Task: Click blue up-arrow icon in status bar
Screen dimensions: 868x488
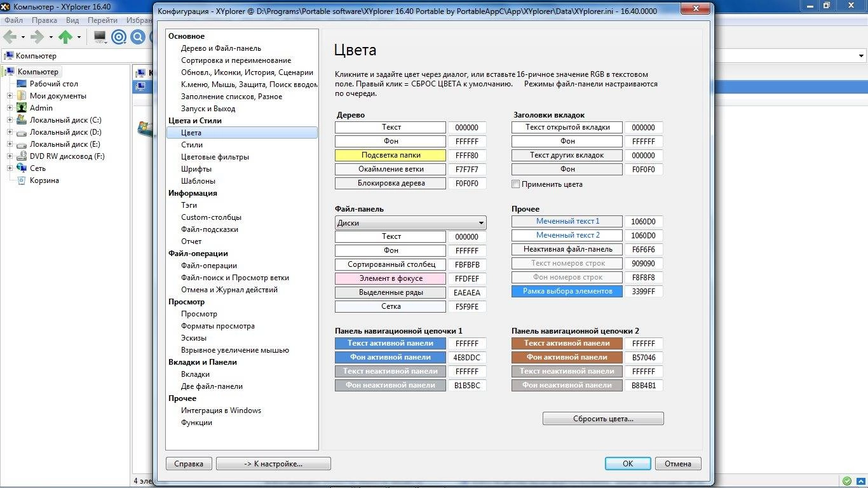Action: click(860, 481)
